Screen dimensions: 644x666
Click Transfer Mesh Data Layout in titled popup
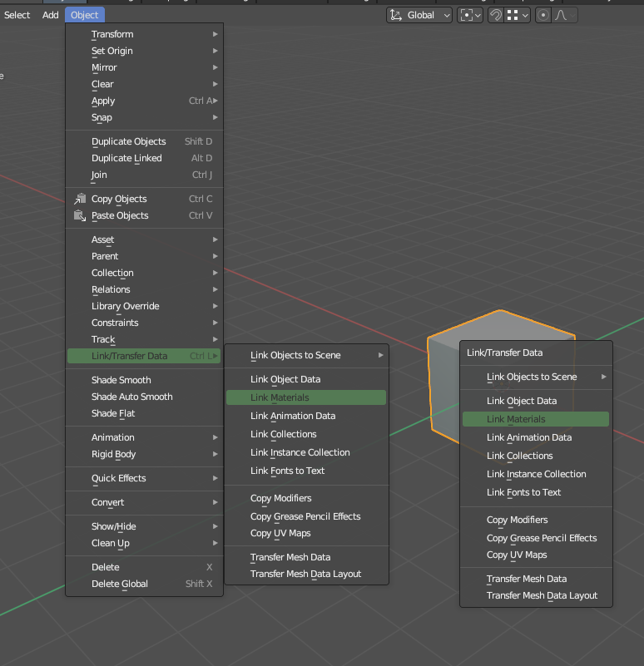pyautogui.click(x=536, y=595)
